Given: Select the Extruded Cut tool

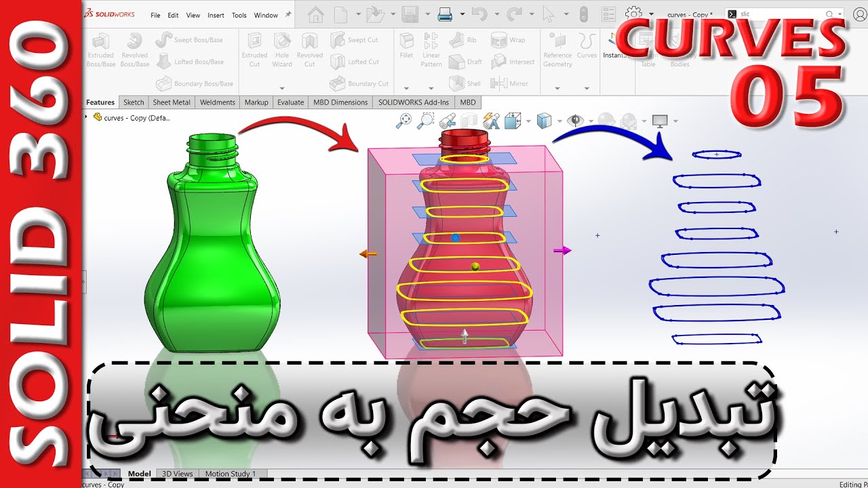Looking at the screenshot, I should [x=254, y=50].
